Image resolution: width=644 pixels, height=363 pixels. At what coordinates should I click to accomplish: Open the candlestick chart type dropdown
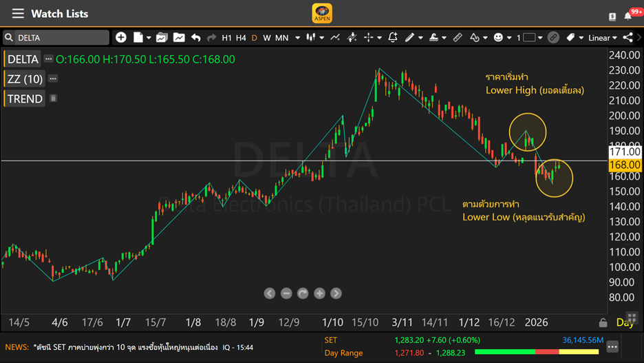tap(314, 38)
